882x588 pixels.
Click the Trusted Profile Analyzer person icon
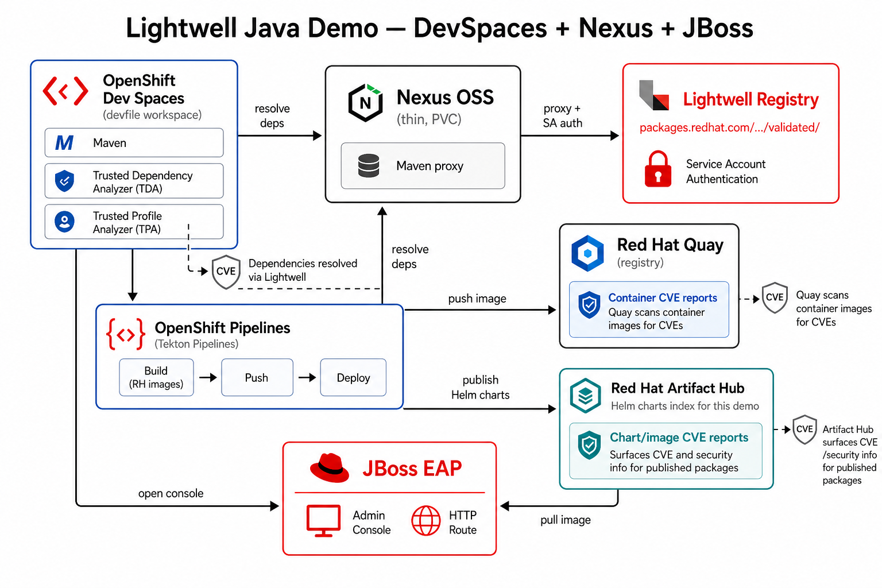tap(64, 222)
